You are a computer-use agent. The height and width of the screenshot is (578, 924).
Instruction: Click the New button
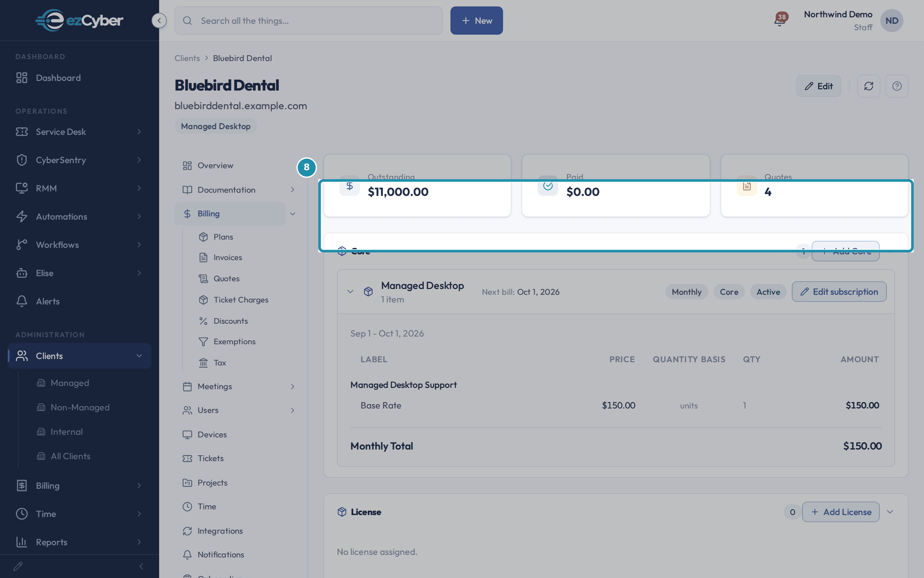click(x=476, y=21)
